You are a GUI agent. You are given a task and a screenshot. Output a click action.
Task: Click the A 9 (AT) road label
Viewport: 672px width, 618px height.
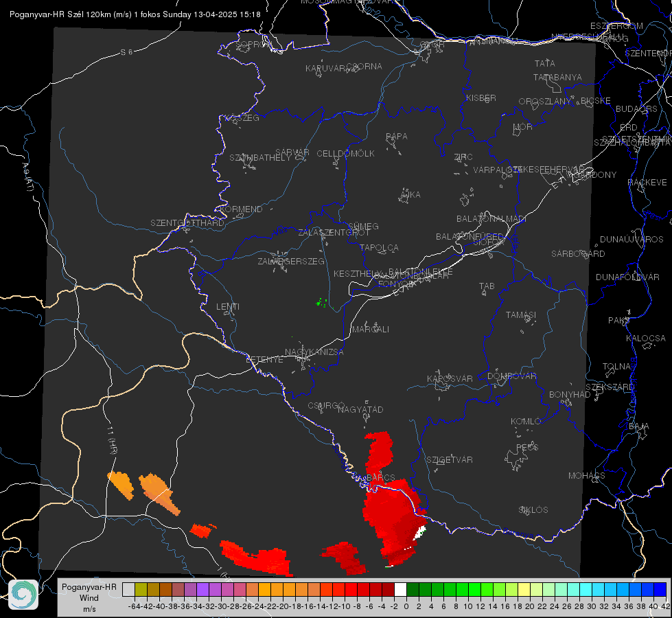pyautogui.click(x=27, y=177)
